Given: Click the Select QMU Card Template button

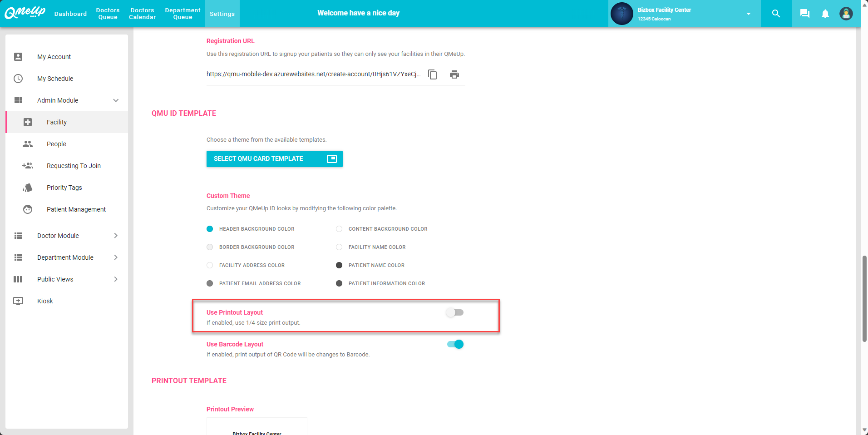Looking at the screenshot, I should [x=274, y=159].
